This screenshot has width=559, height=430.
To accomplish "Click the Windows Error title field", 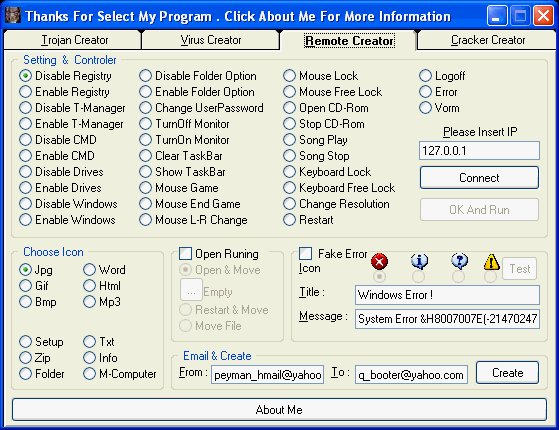I will click(447, 295).
